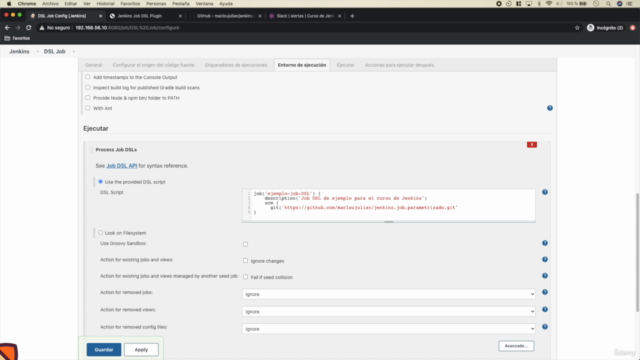Close the Jenkins Job DSL Plugin tab

click(x=180, y=16)
